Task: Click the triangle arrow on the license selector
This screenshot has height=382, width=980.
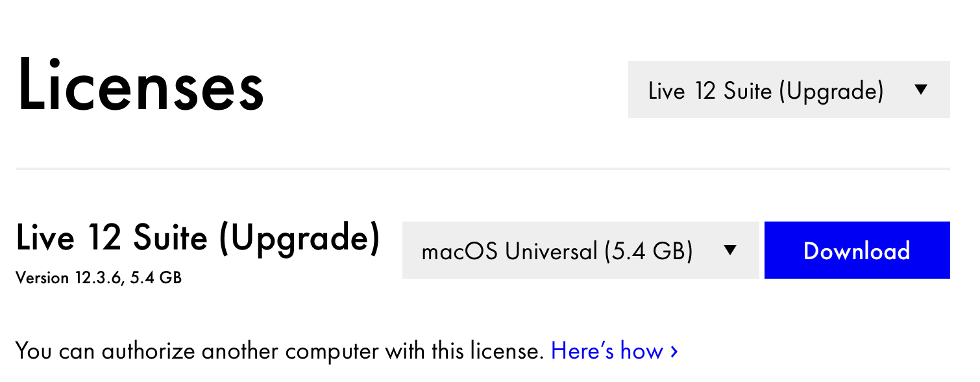Action: pyautogui.click(x=920, y=90)
